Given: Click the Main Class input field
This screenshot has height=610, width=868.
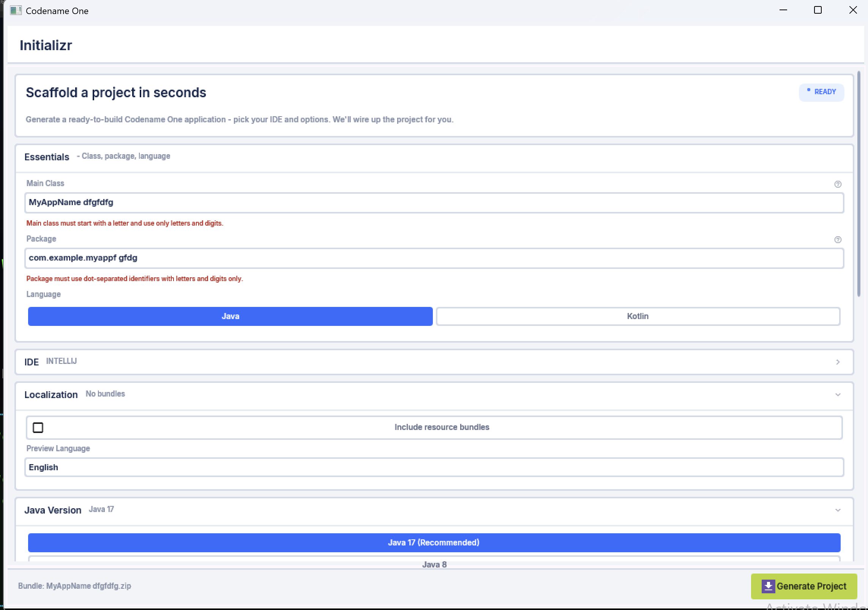Looking at the screenshot, I should [434, 203].
